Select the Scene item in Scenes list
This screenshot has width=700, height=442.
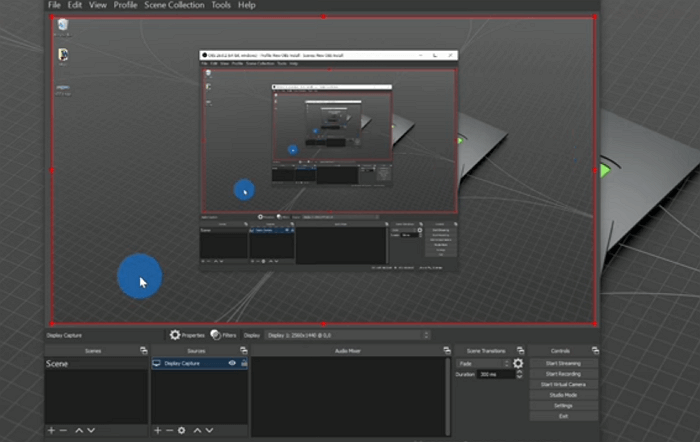(58, 364)
